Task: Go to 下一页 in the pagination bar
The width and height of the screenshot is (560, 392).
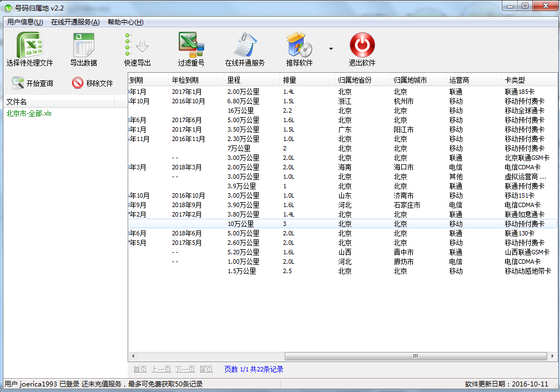Action: (185, 369)
